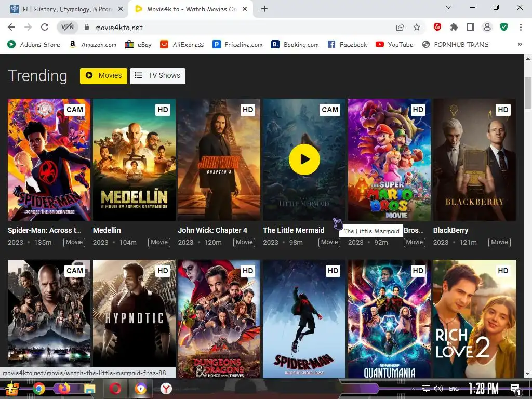This screenshot has height=399, width=532.
Task: Open Addons Store bookmark
Action: click(34, 45)
